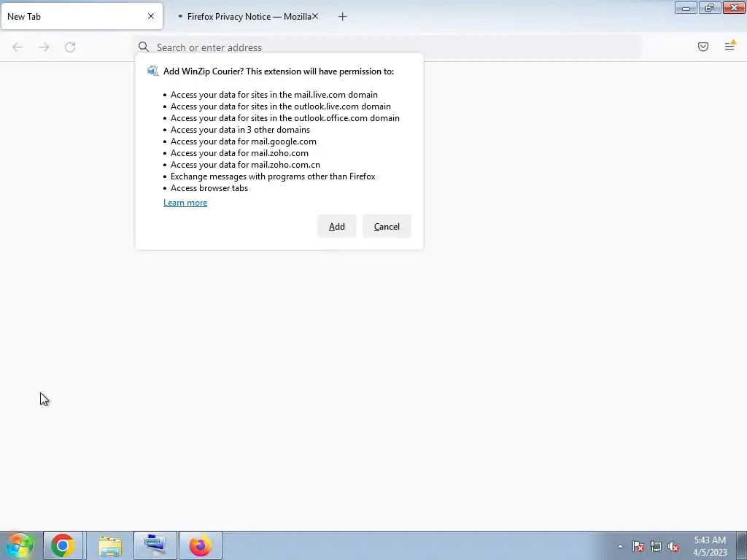Go back with the back arrow
Viewport: 747px width, 560px height.
coord(18,47)
